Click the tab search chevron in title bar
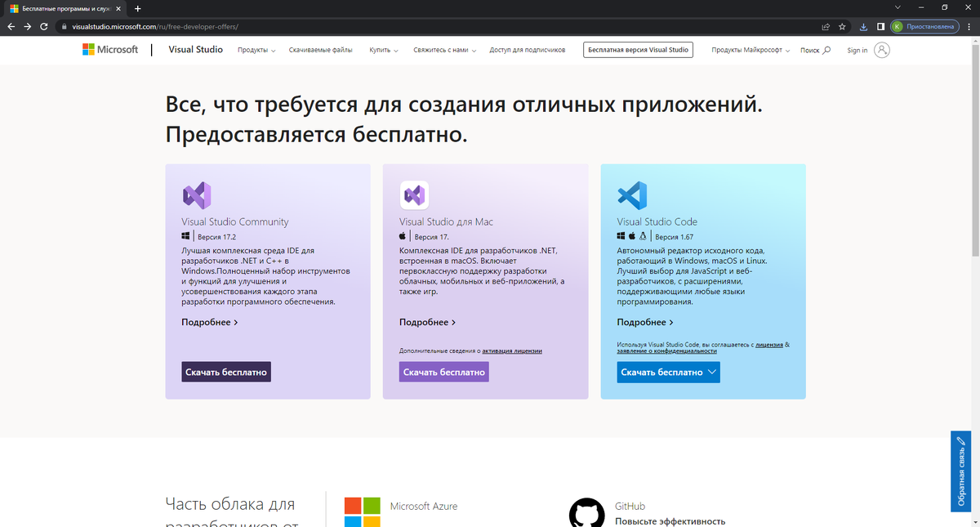This screenshot has width=980, height=527. pyautogui.click(x=899, y=7)
